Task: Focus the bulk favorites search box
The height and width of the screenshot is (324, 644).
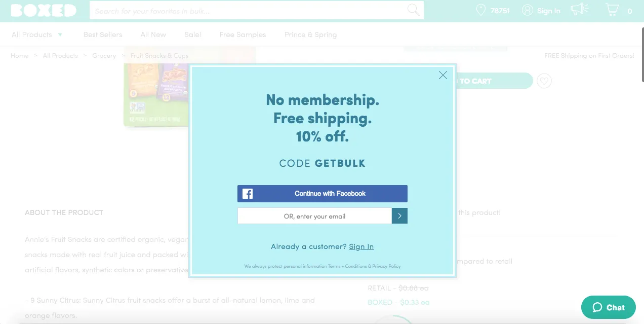Action: click(x=248, y=11)
